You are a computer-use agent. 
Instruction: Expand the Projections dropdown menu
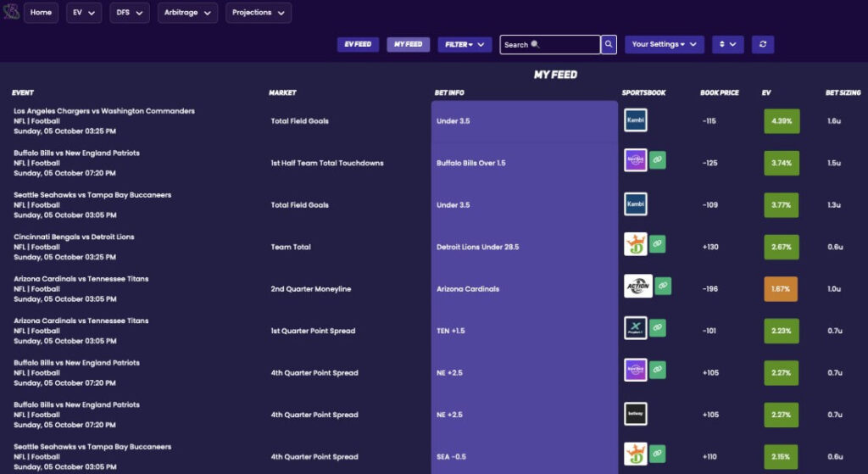[259, 13]
